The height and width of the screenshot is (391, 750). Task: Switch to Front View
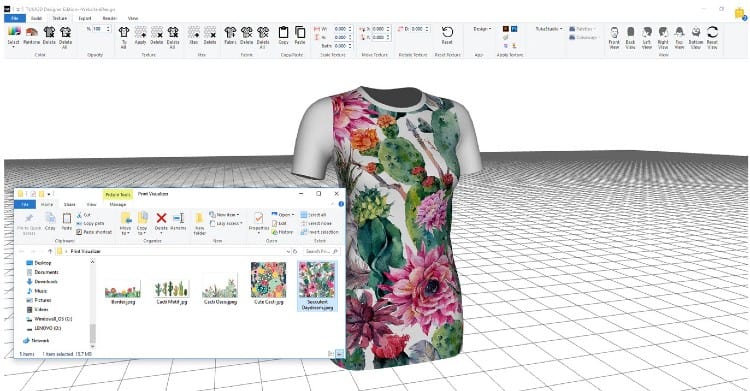[x=614, y=38]
